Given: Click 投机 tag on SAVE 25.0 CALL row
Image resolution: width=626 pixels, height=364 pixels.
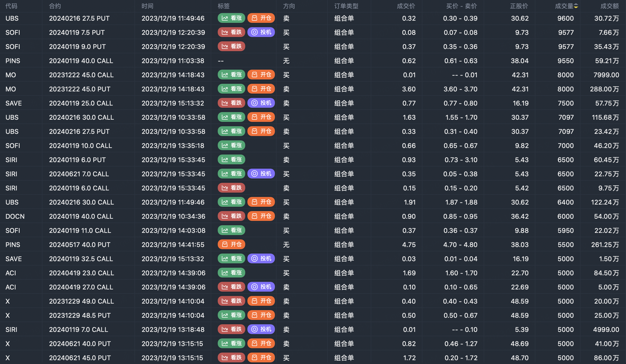Looking at the screenshot, I should (261, 103).
